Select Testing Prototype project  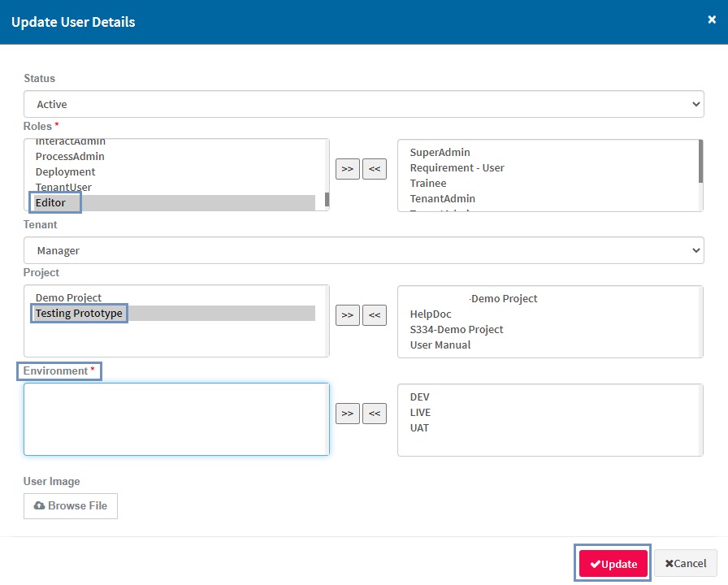tap(79, 313)
